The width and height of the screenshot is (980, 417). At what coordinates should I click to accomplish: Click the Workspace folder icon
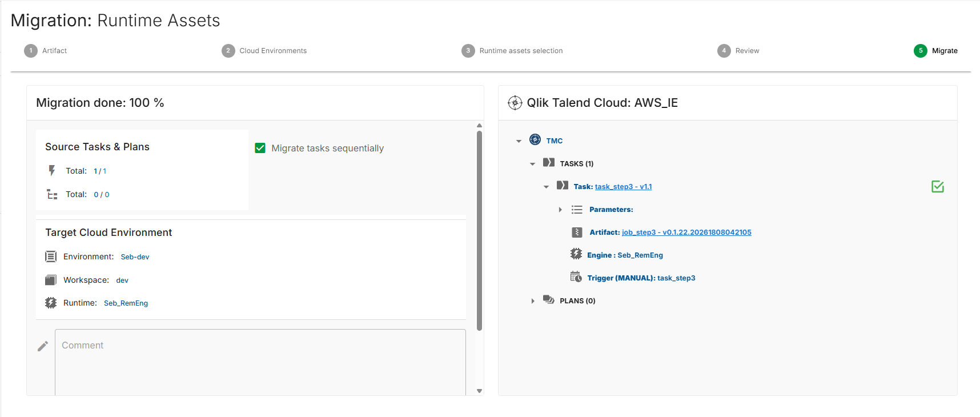click(51, 280)
